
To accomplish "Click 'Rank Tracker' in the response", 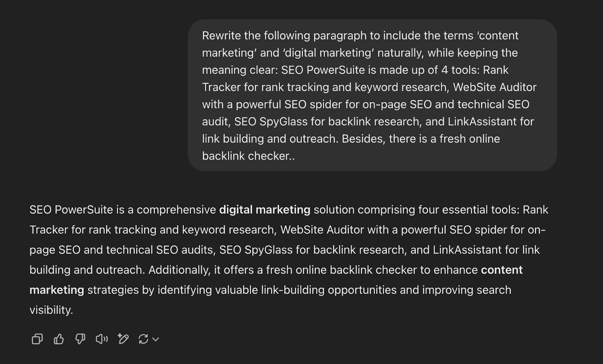I will point(535,210).
